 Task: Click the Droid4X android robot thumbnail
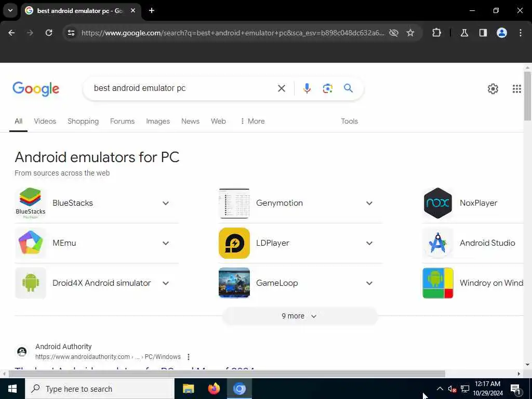click(x=31, y=283)
